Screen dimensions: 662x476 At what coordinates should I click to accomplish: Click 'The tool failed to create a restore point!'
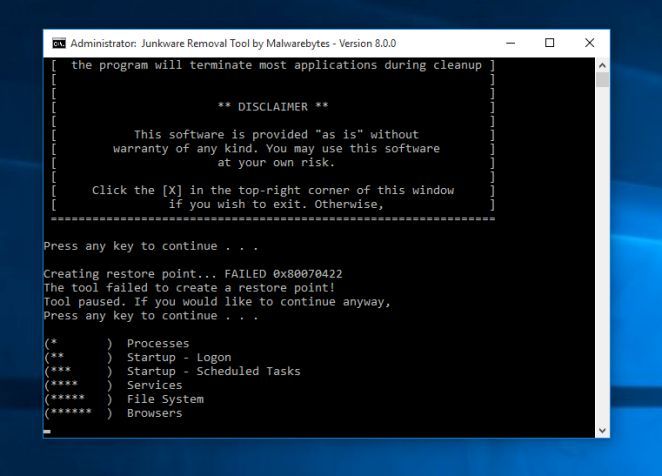tap(189, 288)
